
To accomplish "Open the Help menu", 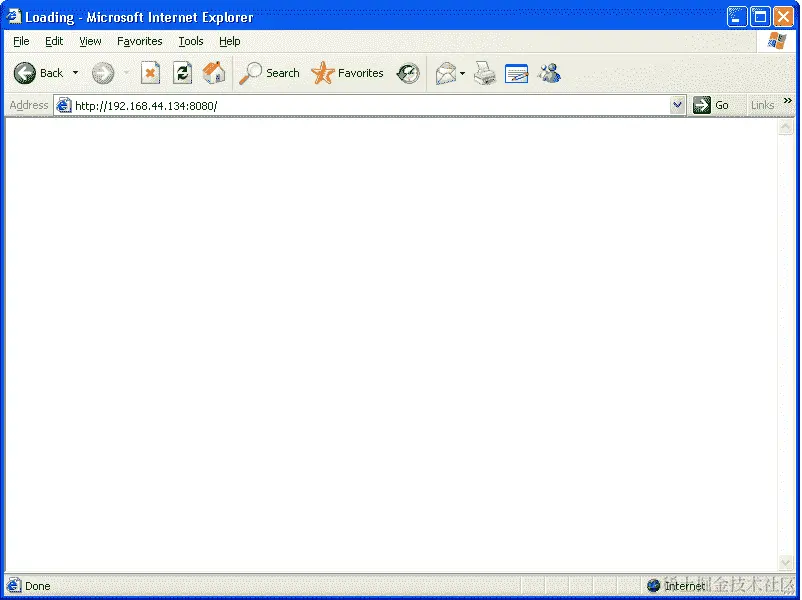I will tap(230, 41).
